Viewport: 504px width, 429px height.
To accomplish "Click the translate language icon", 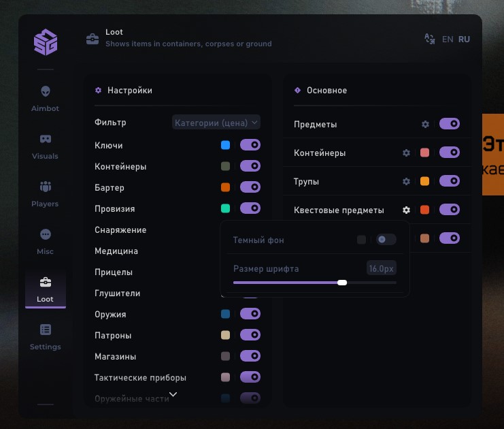I will [x=429, y=39].
